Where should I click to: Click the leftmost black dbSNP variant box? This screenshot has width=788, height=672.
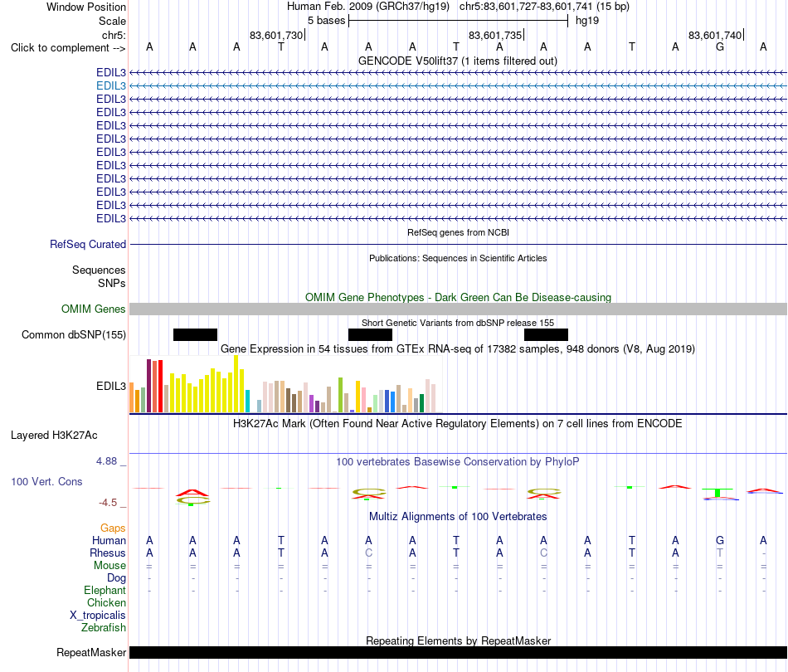195,334
